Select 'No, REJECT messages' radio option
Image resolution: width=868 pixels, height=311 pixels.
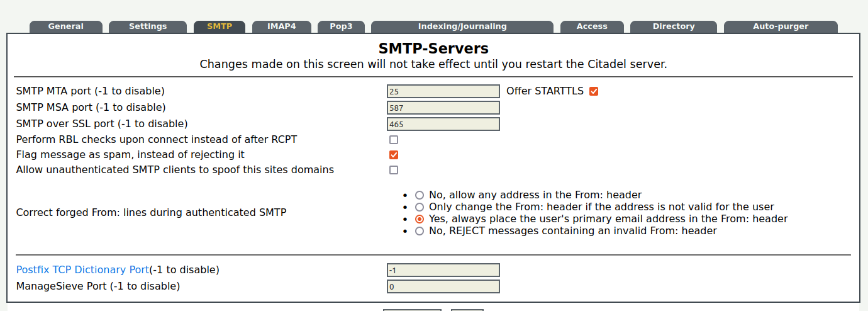[420, 231]
